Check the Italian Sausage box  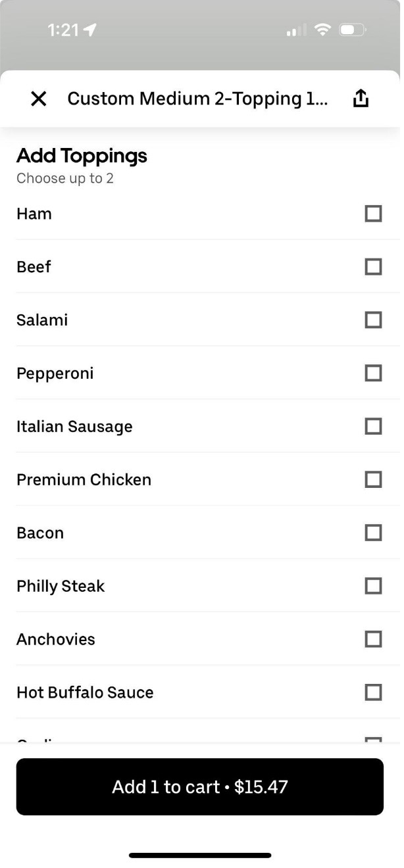tap(373, 427)
